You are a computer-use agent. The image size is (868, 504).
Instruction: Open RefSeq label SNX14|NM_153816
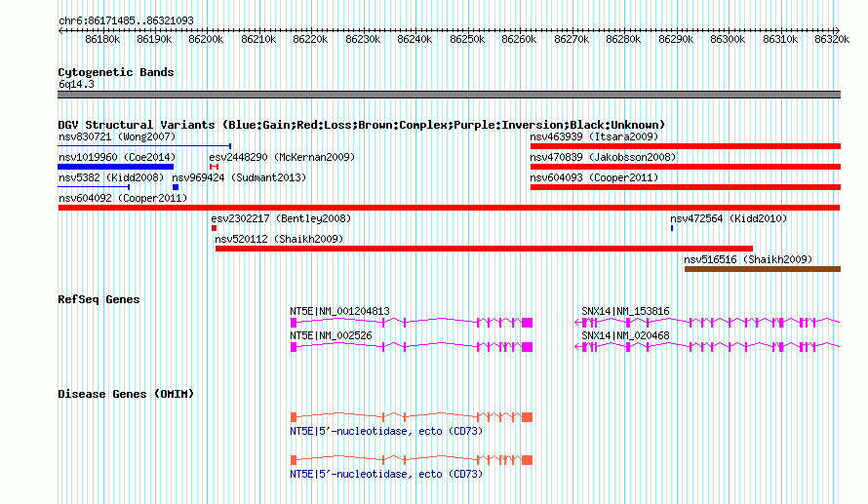(x=625, y=311)
